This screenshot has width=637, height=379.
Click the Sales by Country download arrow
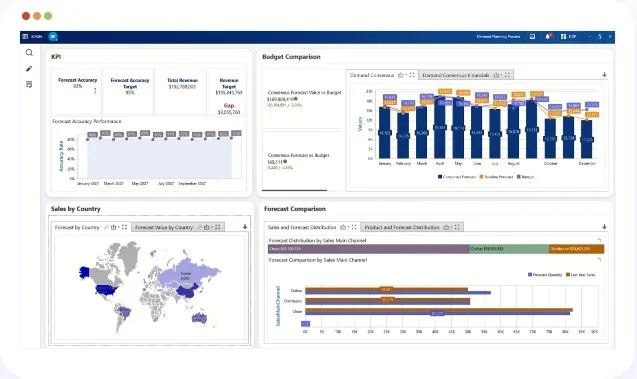245,227
